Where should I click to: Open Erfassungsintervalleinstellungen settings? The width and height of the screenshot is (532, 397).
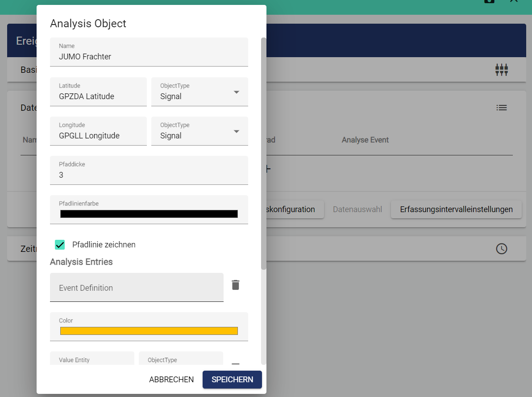[x=456, y=209]
